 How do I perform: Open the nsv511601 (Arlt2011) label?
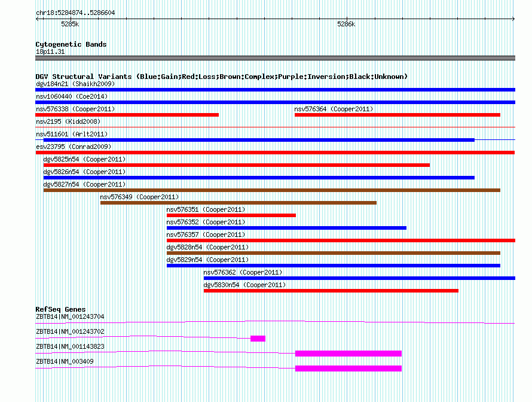pyautogui.click(x=72, y=134)
